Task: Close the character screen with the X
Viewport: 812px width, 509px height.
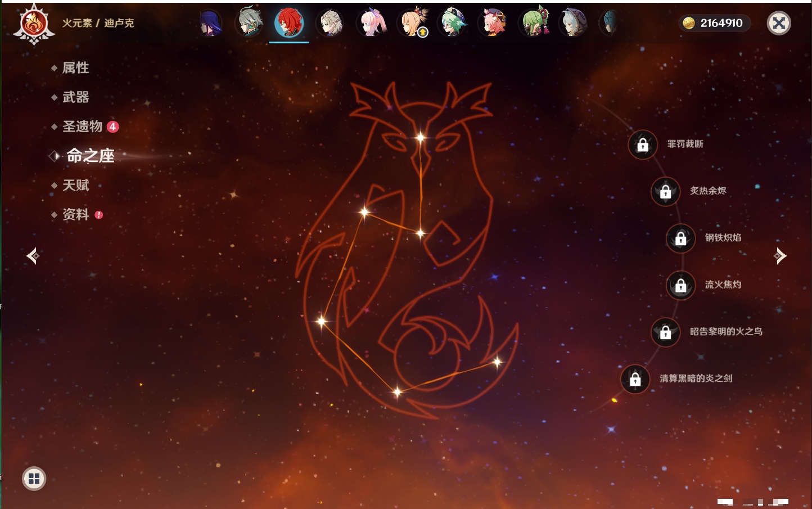Action: 779,23
